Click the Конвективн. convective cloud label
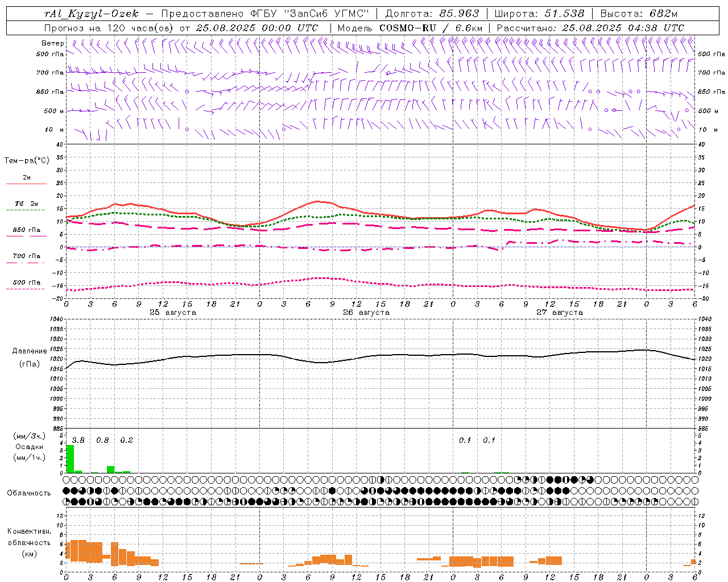 pyautogui.click(x=29, y=531)
